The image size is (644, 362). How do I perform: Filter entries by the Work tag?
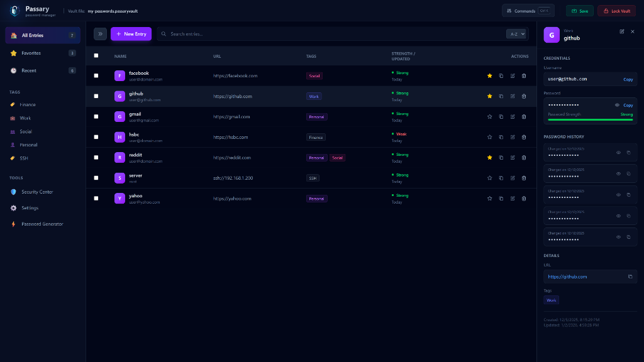[25, 118]
